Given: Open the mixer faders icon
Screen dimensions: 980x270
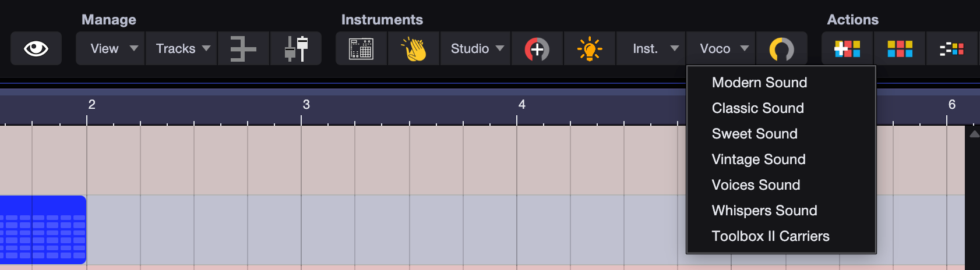Looking at the screenshot, I should point(296,49).
